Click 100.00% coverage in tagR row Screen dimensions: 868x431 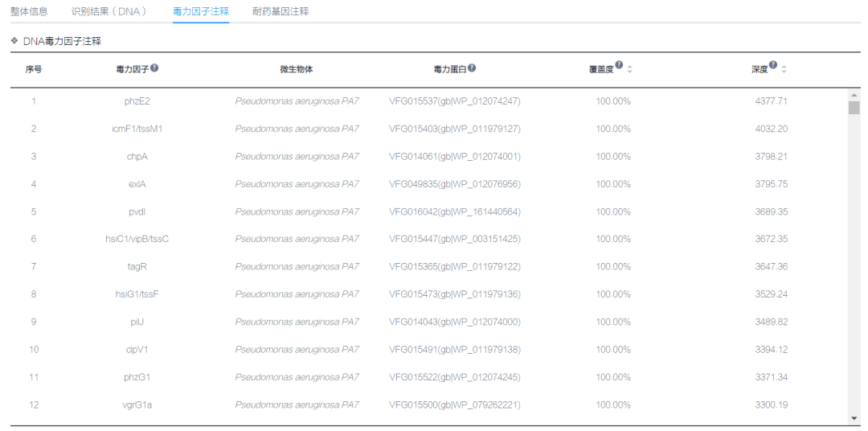[x=612, y=267]
